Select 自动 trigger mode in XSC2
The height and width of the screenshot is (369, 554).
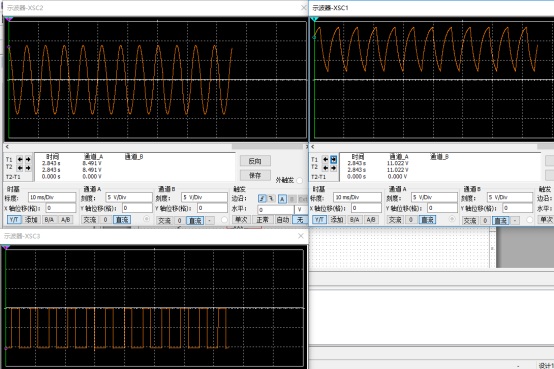(x=283, y=219)
